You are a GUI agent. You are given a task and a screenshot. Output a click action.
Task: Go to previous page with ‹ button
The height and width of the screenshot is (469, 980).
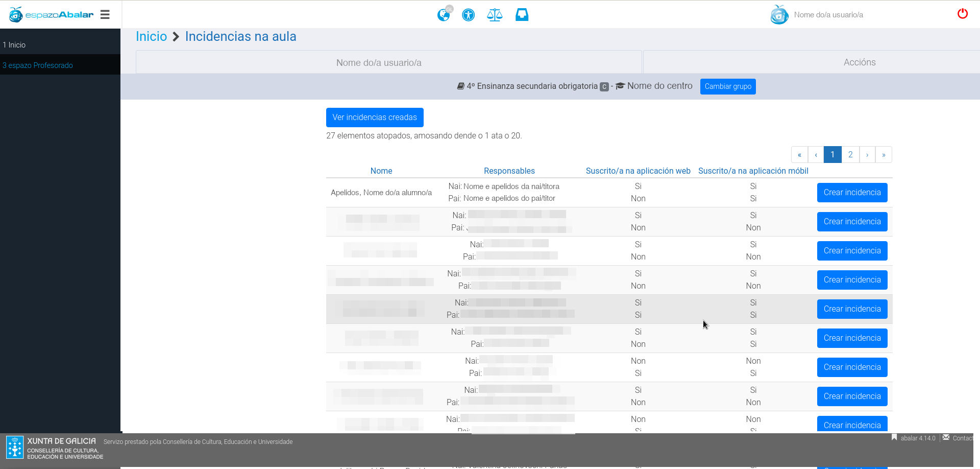(x=816, y=155)
